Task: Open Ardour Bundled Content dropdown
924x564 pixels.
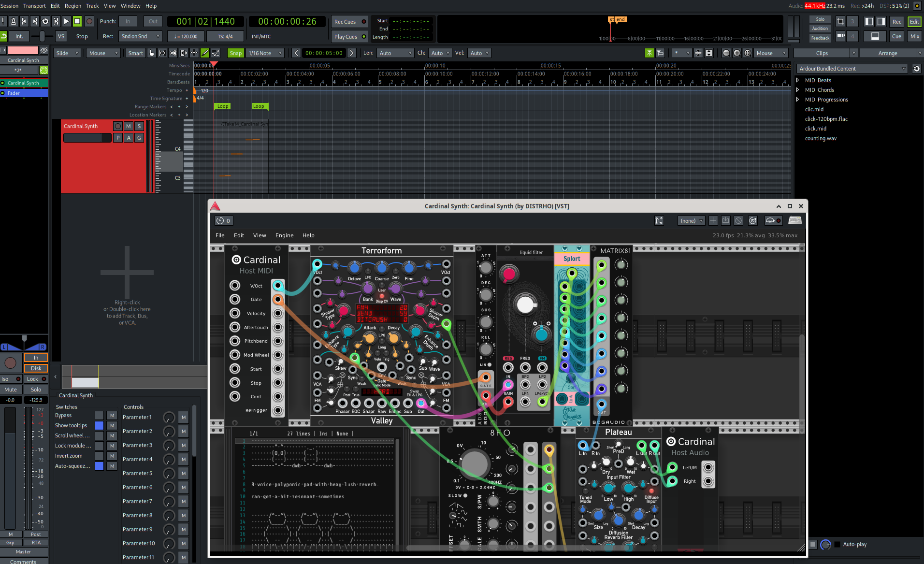Action: point(852,69)
